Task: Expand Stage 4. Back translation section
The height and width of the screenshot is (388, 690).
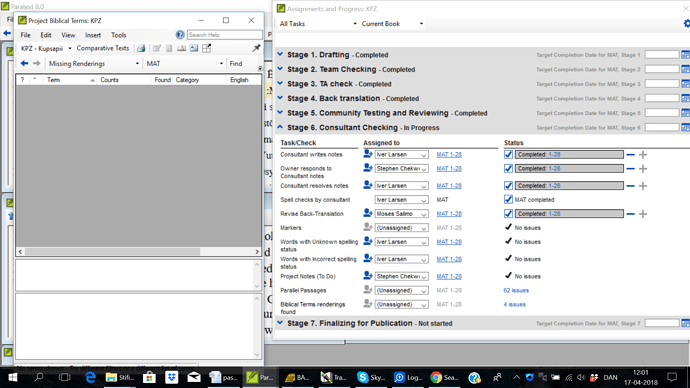Action: (x=280, y=98)
